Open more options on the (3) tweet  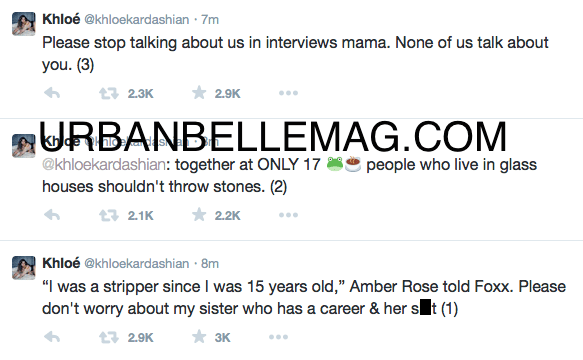pyautogui.click(x=289, y=93)
